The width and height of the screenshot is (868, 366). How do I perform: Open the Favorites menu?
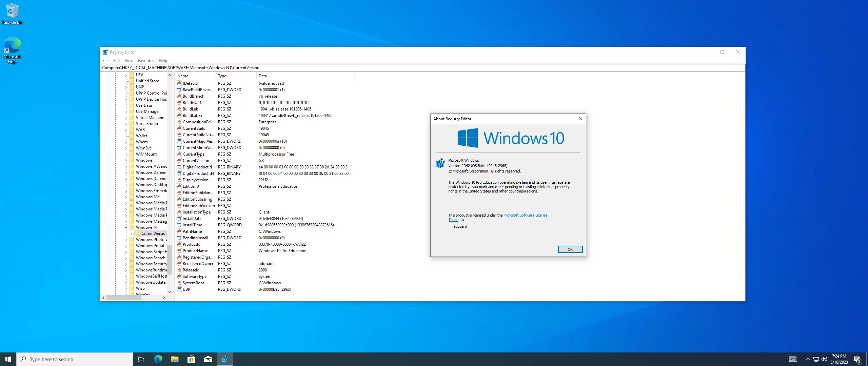(146, 61)
